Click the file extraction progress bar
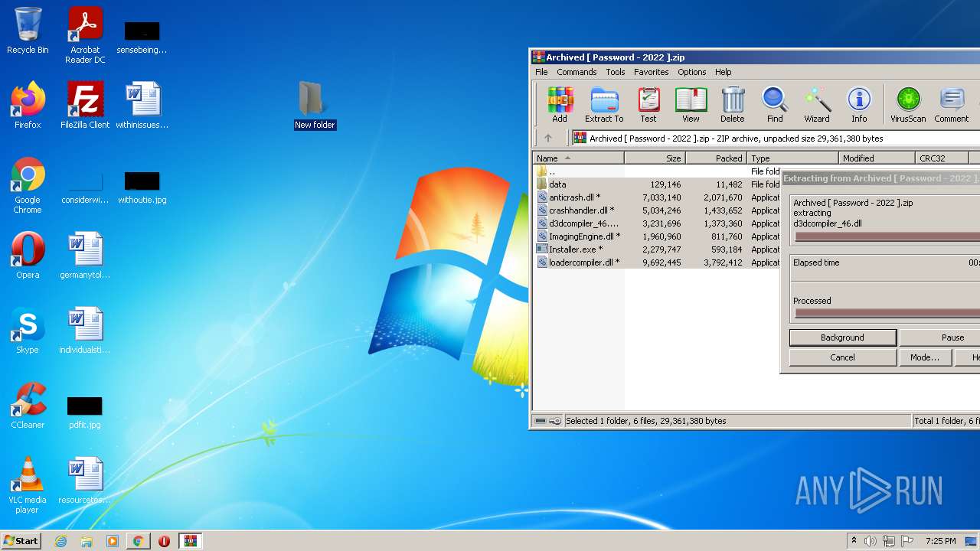 pyautogui.click(x=887, y=236)
